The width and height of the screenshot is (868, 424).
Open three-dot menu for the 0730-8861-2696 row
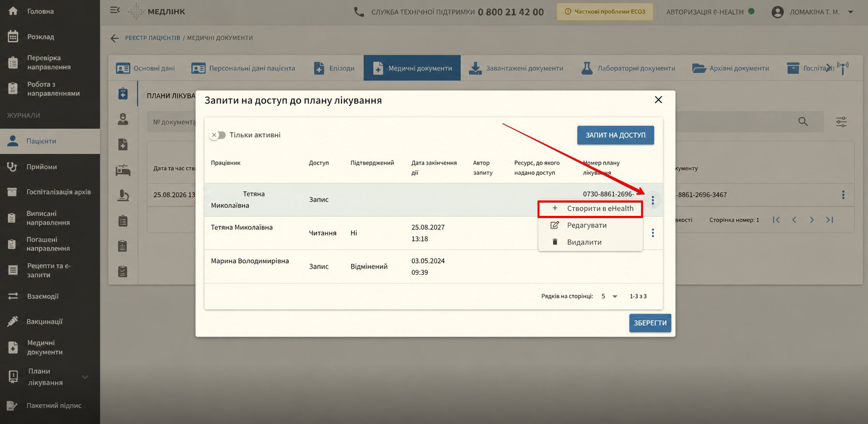(x=653, y=200)
